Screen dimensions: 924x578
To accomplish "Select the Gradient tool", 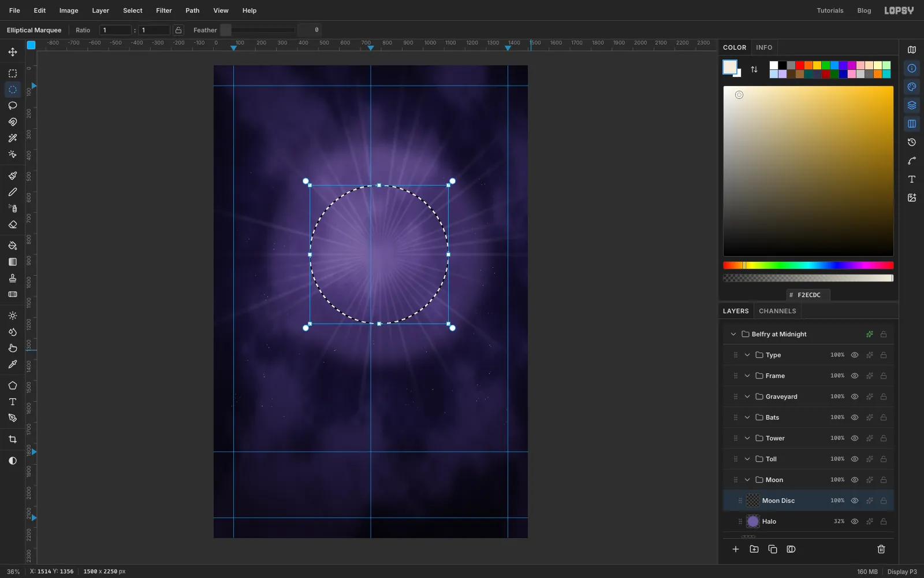I will pos(13,262).
